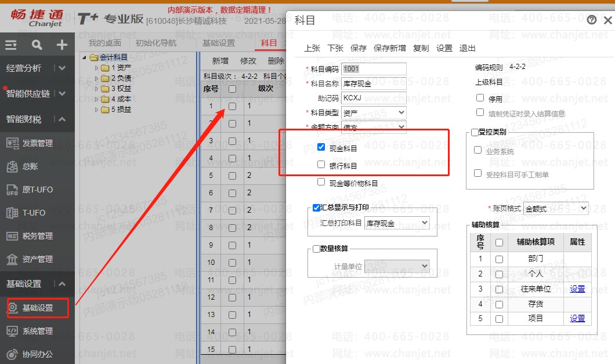Check 填制凭证时录入结算信息 checkbox
The height and width of the screenshot is (364, 615).
click(x=480, y=112)
